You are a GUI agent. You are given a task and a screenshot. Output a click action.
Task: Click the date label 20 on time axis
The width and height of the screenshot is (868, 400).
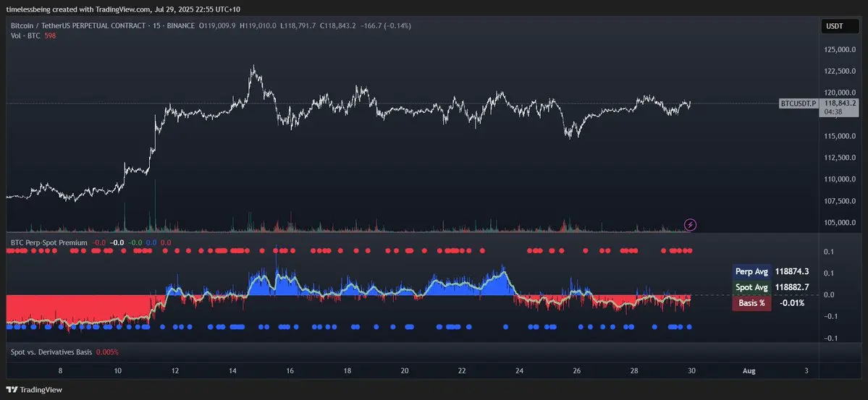pyautogui.click(x=405, y=370)
